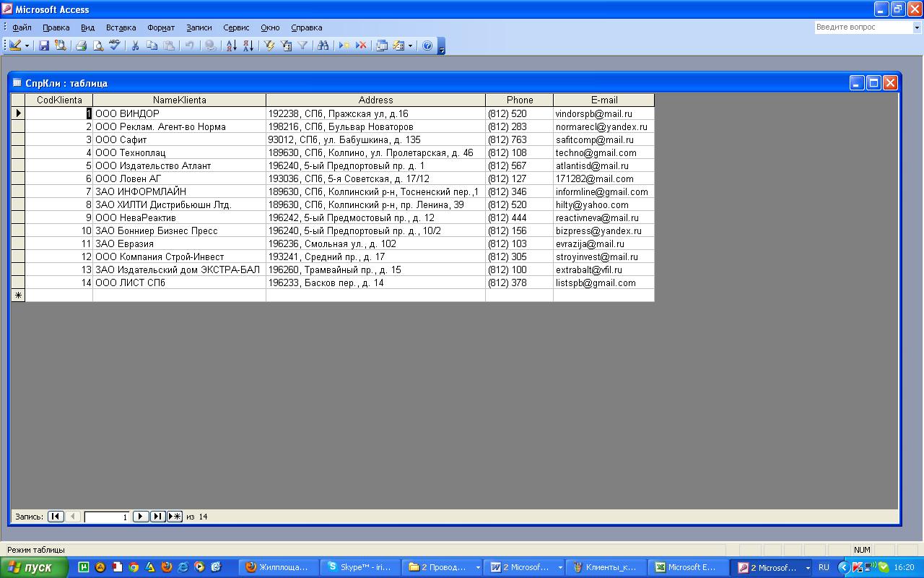Switch to Microsoft Excel taskbar button
Screen dimensions: 924x578
point(688,567)
